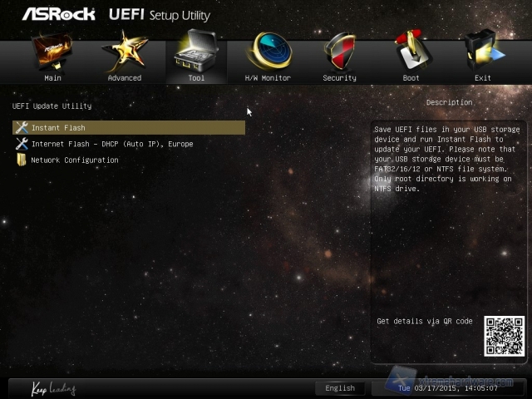Click the 'Keep leading' slogan in footer
Viewport: 532px width, 399px height.
[x=53, y=389]
